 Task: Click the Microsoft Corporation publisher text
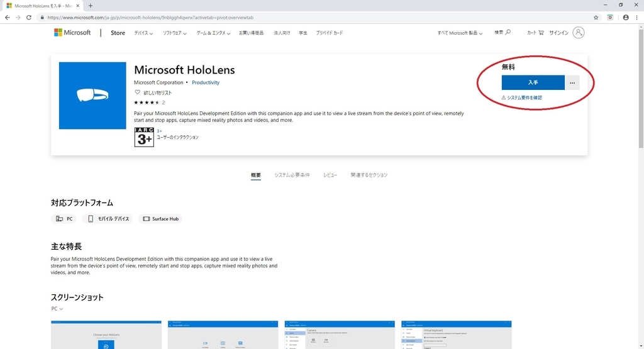[158, 82]
